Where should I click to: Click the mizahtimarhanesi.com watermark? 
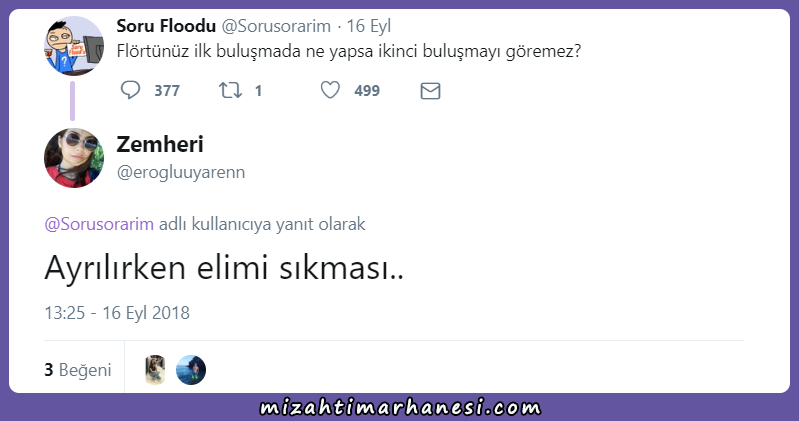[x=400, y=407]
